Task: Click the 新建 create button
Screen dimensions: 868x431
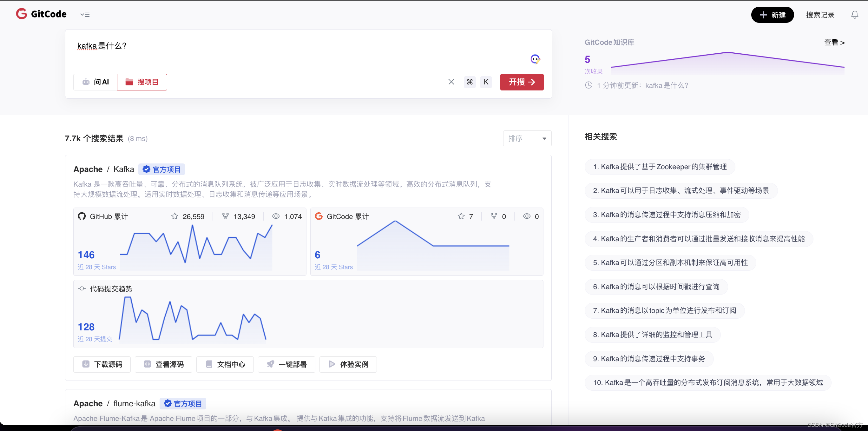Action: (x=772, y=15)
